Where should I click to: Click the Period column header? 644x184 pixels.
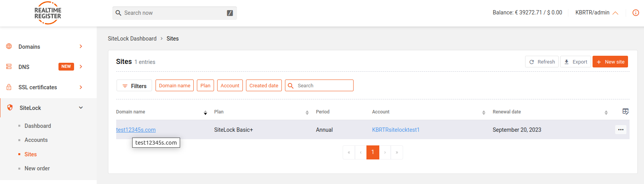tap(322, 112)
